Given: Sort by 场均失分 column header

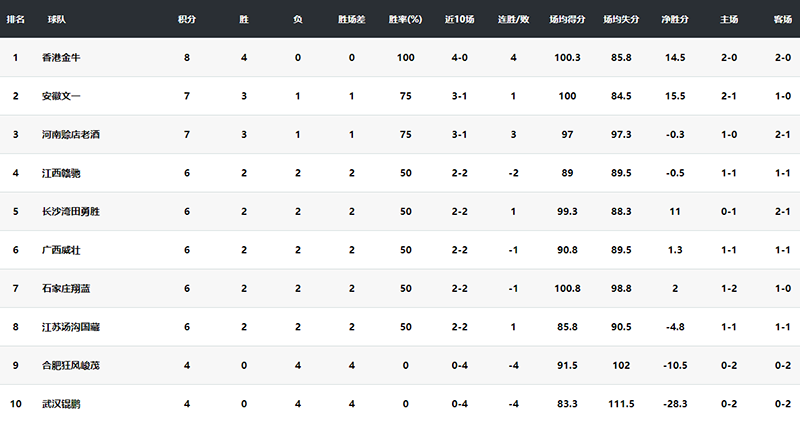Looking at the screenshot, I should pos(621,19).
